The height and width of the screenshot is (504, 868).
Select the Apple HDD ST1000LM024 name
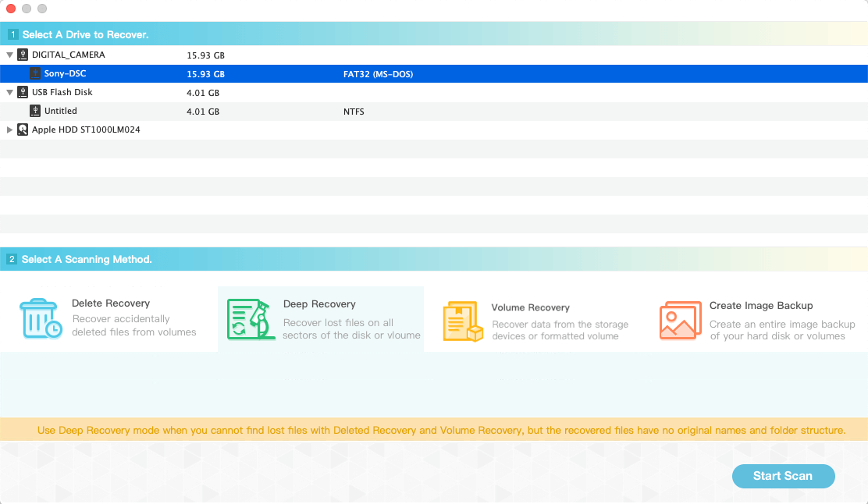[x=86, y=130]
